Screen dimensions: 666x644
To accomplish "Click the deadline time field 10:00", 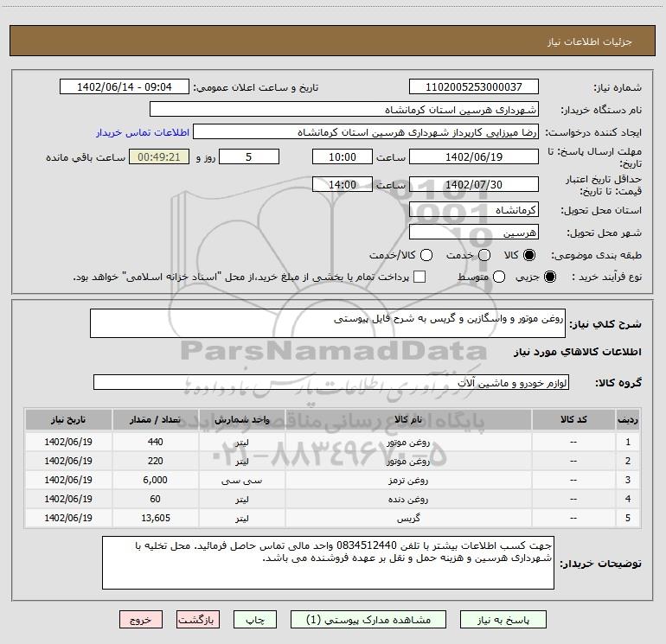I will 343,156.
